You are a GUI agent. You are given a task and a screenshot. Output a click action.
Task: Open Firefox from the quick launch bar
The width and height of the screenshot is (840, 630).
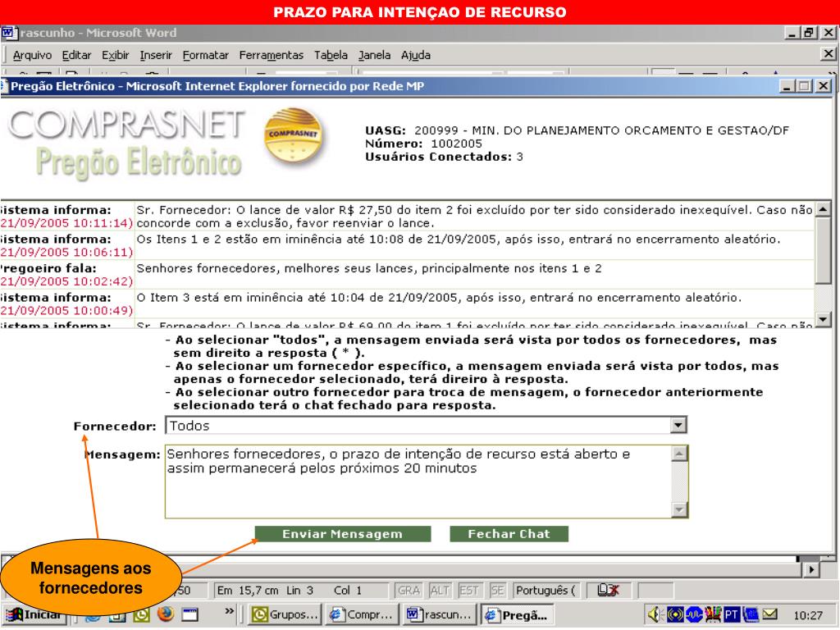point(166,614)
